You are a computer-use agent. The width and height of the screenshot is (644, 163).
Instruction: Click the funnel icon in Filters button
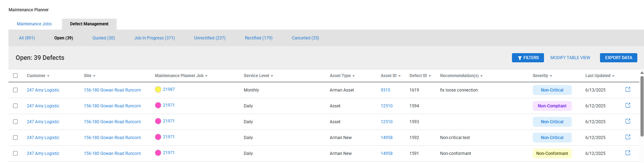520,58
